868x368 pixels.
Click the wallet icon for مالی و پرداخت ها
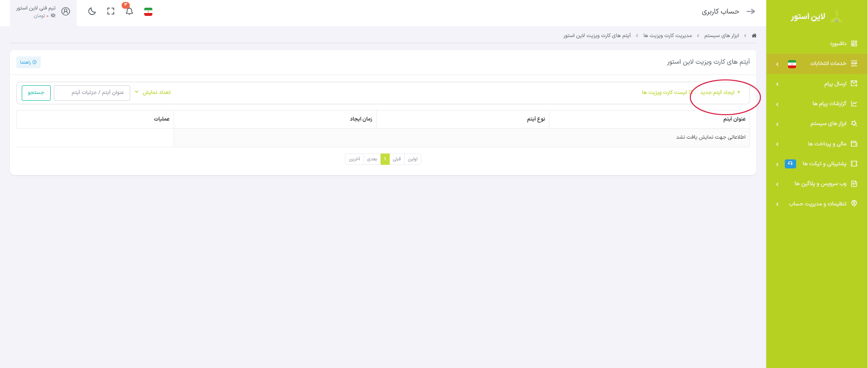point(854,144)
